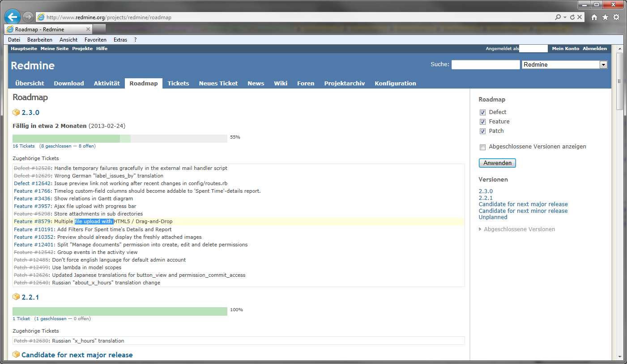Click the browser forward arrow button

tap(28, 17)
